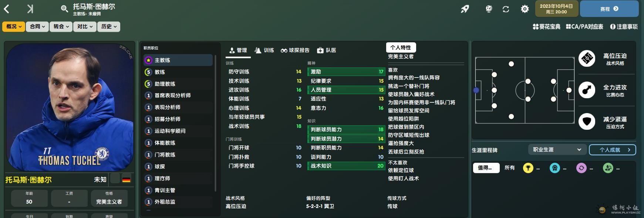Filter milestones by yellow trophy icon
Viewport: 644px width, 218px height.
click(528, 168)
